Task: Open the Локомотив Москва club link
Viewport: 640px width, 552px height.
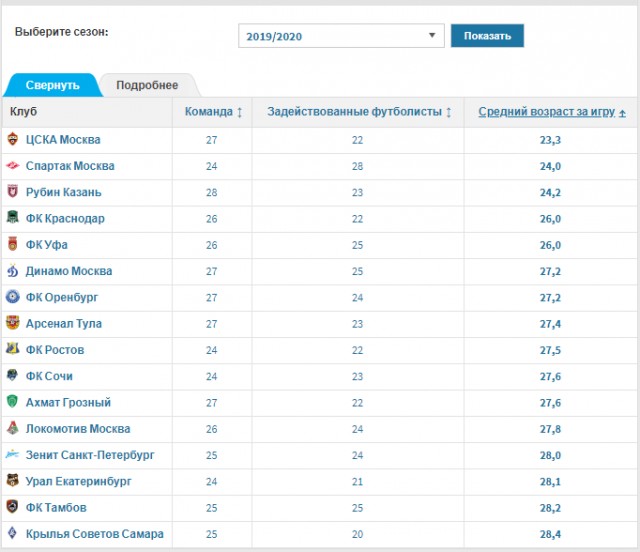Action: (78, 429)
